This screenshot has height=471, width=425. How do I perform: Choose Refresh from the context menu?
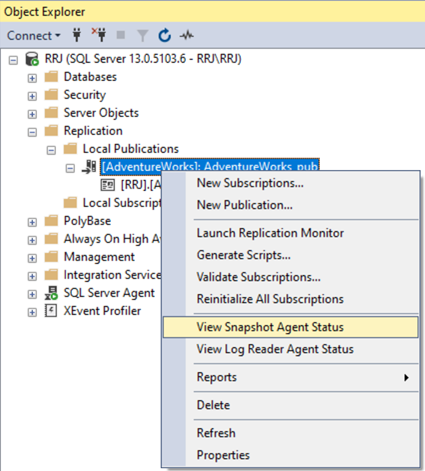290,433
